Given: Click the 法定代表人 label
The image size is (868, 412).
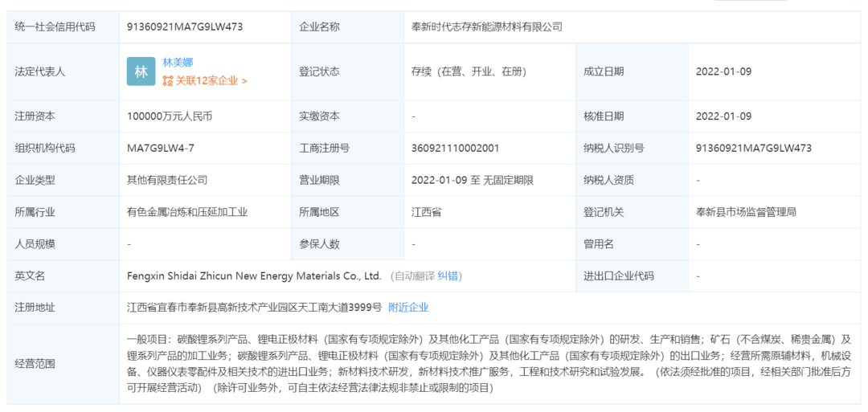Looking at the screenshot, I should click(x=40, y=71).
